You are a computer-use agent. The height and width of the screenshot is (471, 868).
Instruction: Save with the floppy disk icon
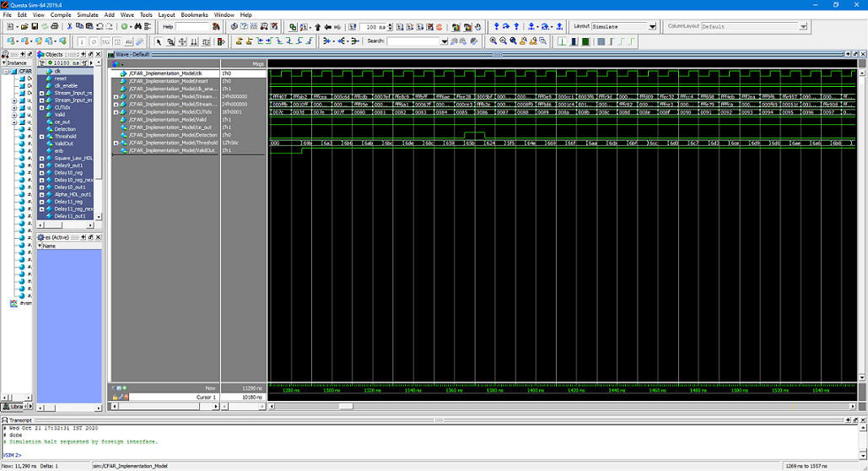(x=35, y=27)
